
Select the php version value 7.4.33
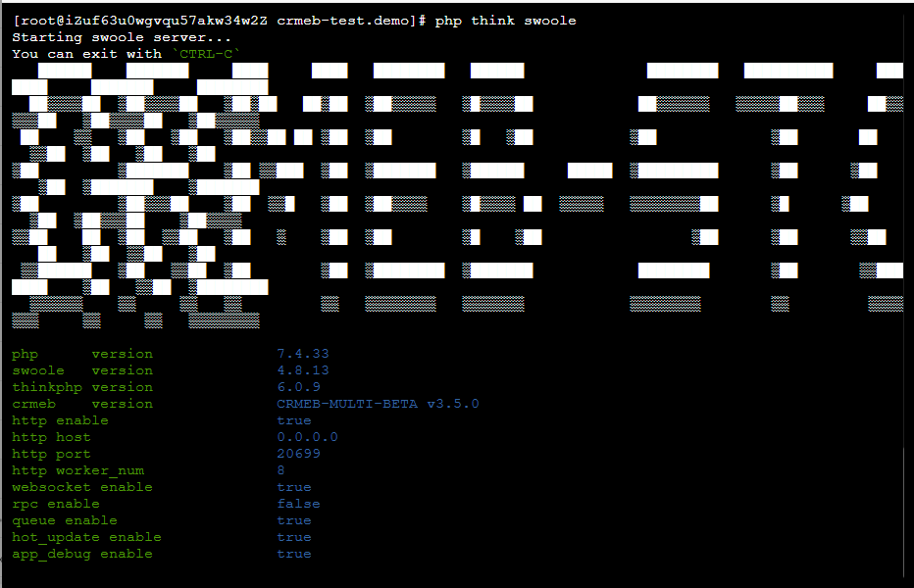tap(303, 354)
